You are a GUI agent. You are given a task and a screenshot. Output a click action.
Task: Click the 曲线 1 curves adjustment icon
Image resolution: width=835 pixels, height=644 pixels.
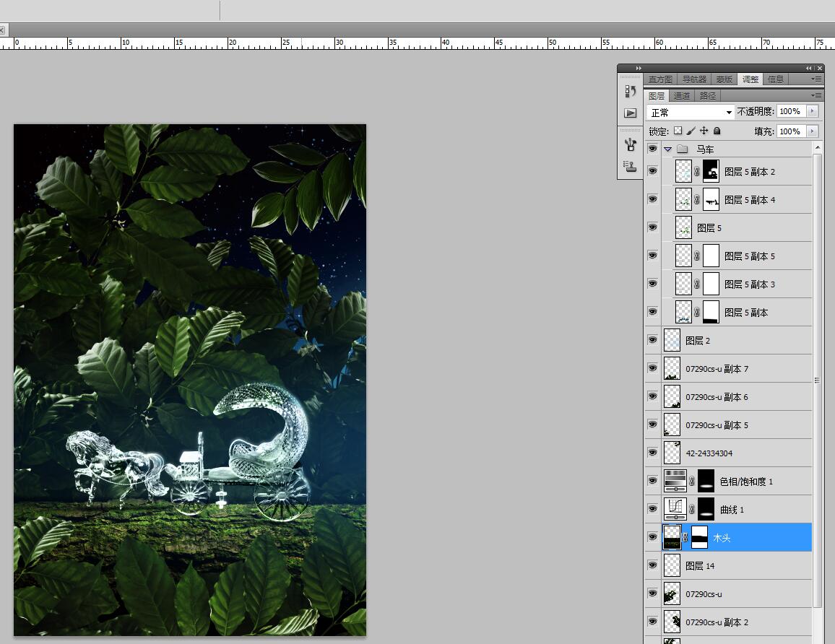pyautogui.click(x=675, y=509)
